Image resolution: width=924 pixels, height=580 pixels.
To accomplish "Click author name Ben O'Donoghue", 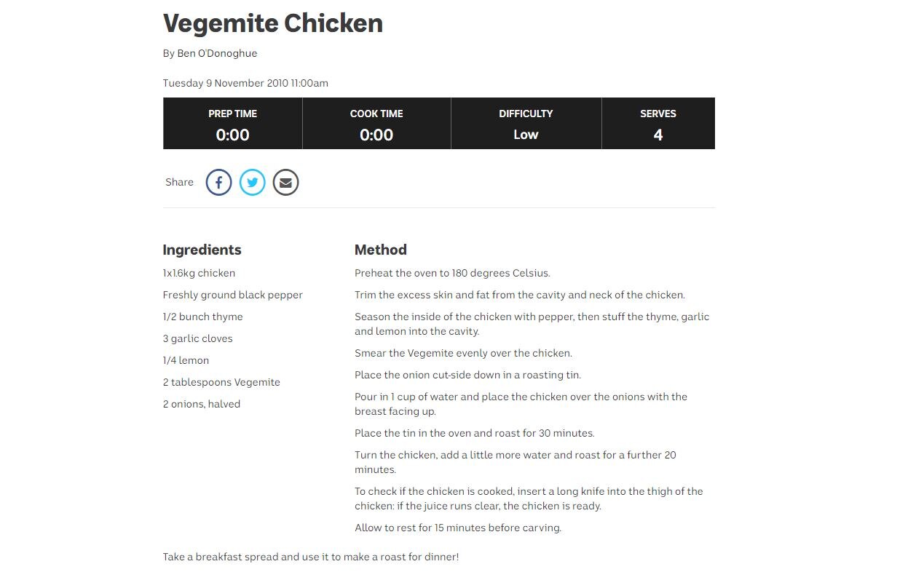I will pos(217,53).
